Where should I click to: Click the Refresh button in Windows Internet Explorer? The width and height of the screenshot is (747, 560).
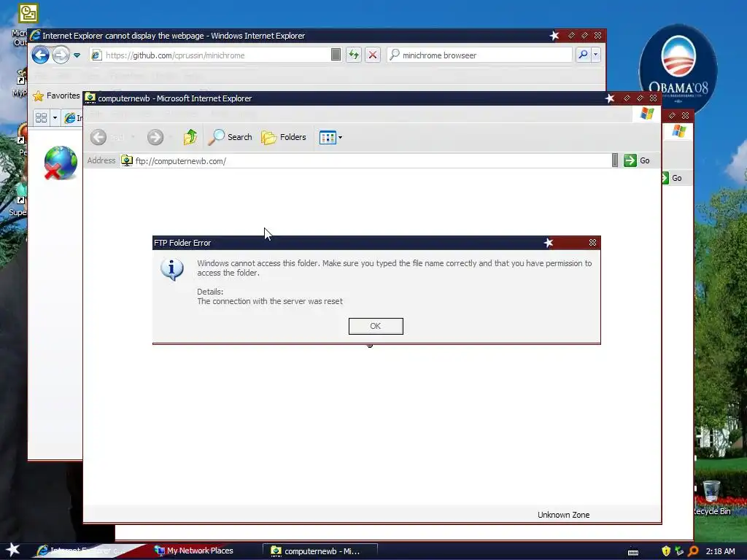(354, 55)
